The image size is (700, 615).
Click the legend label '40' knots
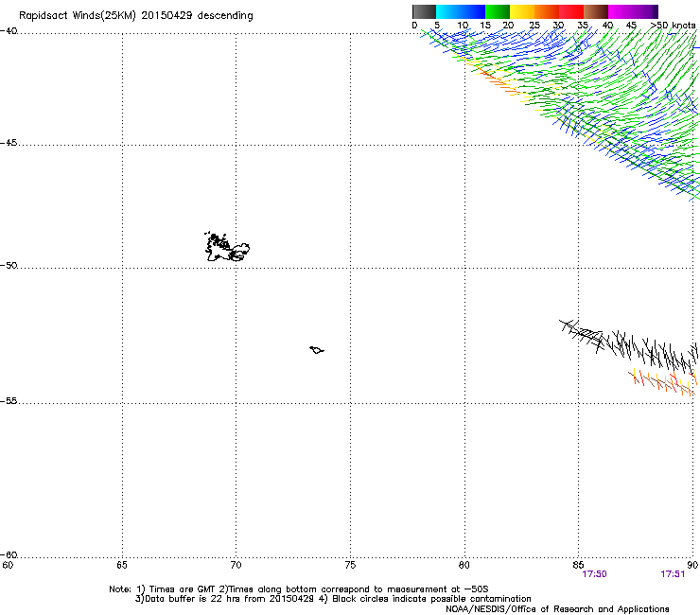pos(607,26)
